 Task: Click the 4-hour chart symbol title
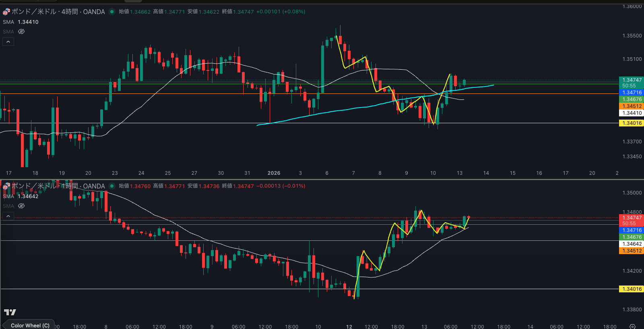tap(58, 12)
